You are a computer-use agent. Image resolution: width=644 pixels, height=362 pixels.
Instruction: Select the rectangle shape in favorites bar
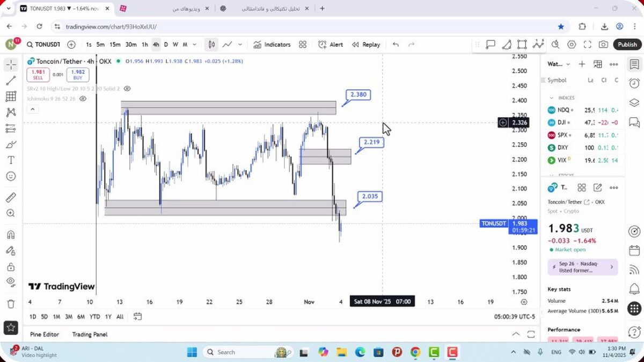pos(522,45)
